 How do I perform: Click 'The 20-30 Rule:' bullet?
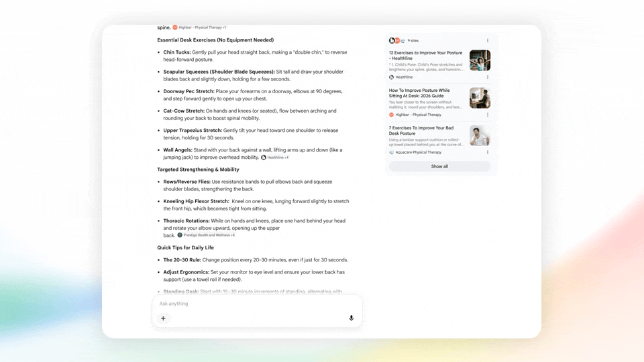tap(182, 260)
